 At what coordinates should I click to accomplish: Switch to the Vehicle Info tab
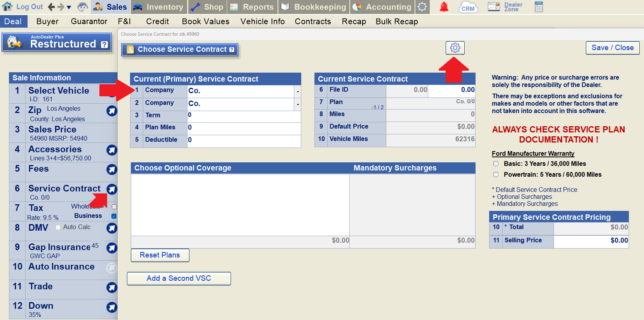(x=262, y=21)
